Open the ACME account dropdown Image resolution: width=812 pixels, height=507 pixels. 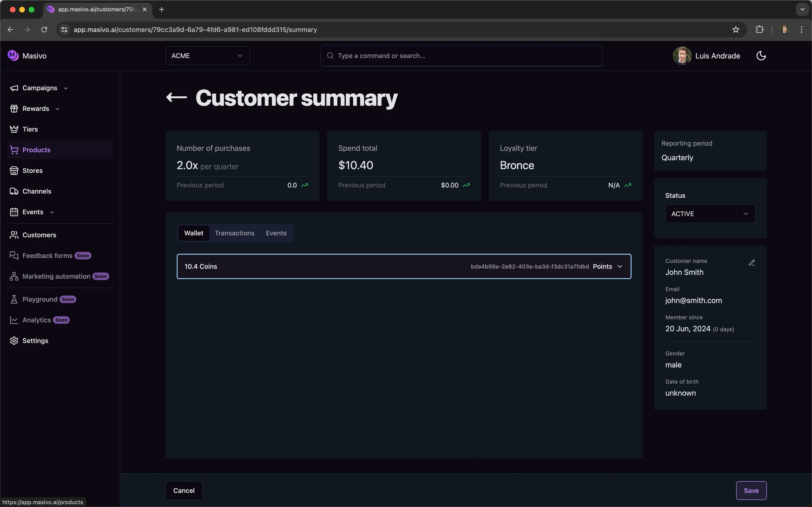(207, 56)
